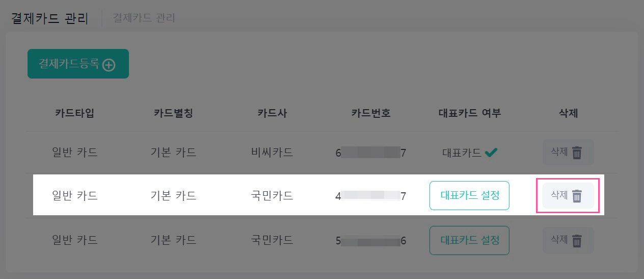Viewport: 644px width, 279px height.
Task: Click the masked card number starting with 6
Action: point(371,152)
